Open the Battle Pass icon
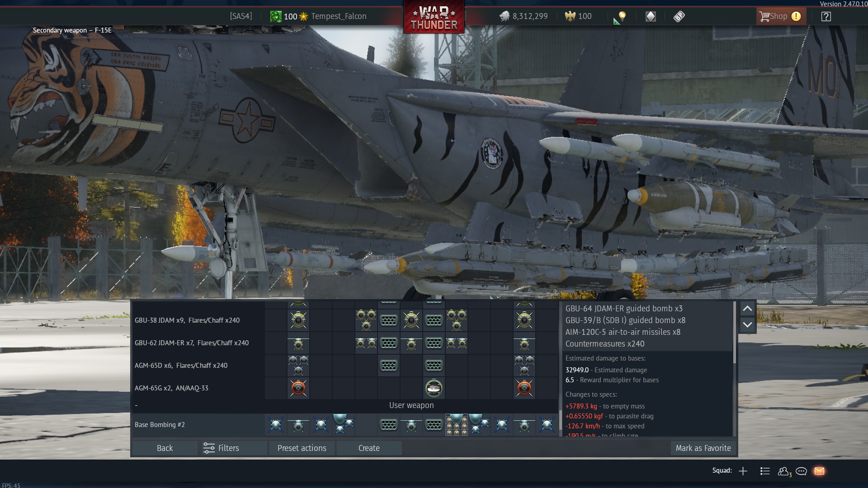 click(x=679, y=17)
